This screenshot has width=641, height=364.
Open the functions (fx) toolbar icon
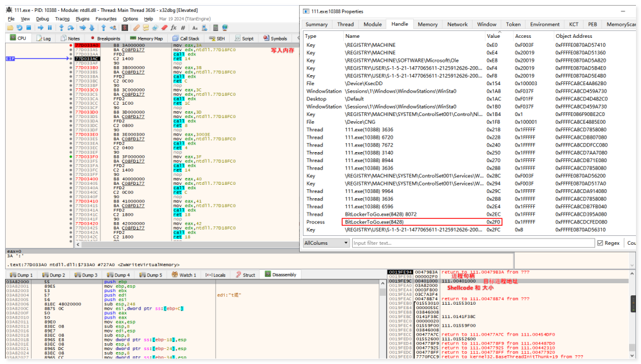coord(173,28)
